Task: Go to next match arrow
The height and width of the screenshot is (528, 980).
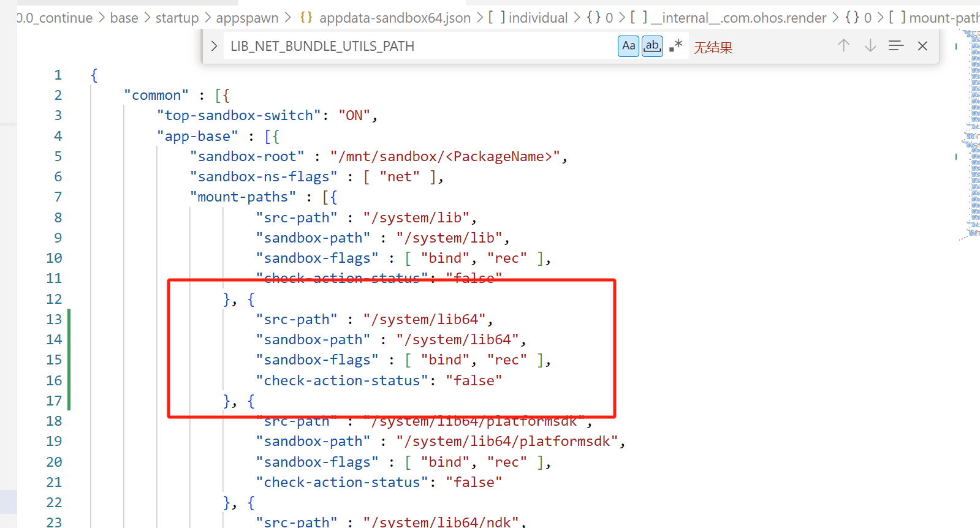Action: [870, 46]
